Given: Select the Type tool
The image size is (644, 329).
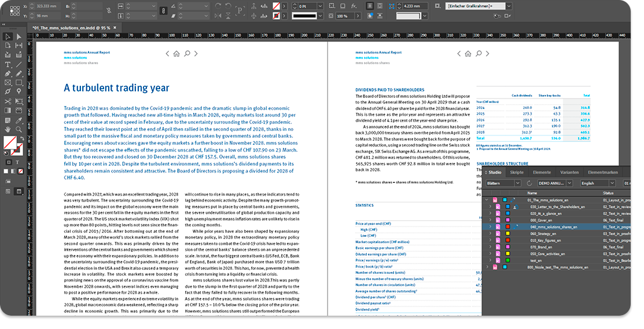Looking at the screenshot, I should point(8,64).
